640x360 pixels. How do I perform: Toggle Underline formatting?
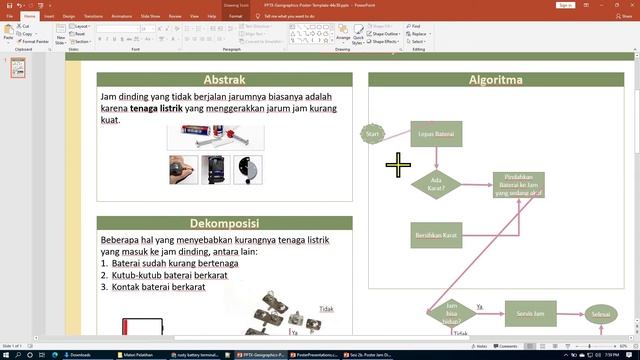coord(114,39)
